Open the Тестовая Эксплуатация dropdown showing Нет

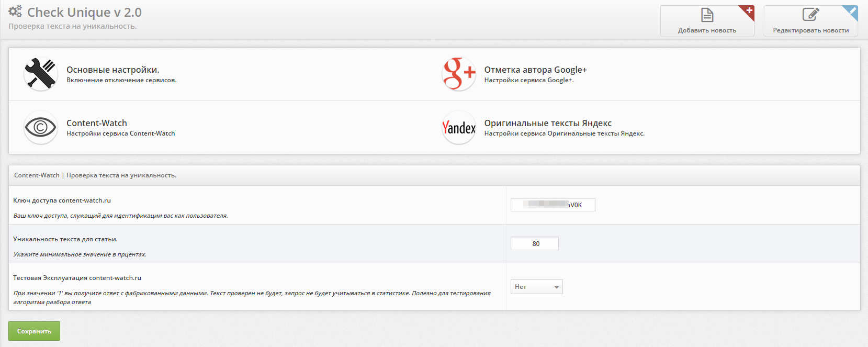point(537,287)
